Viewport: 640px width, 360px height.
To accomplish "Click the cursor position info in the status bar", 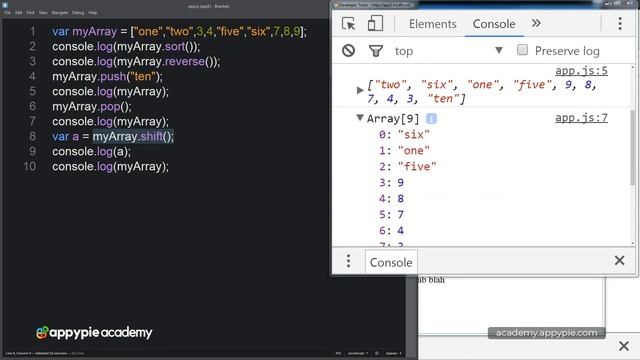I will coord(36,353).
